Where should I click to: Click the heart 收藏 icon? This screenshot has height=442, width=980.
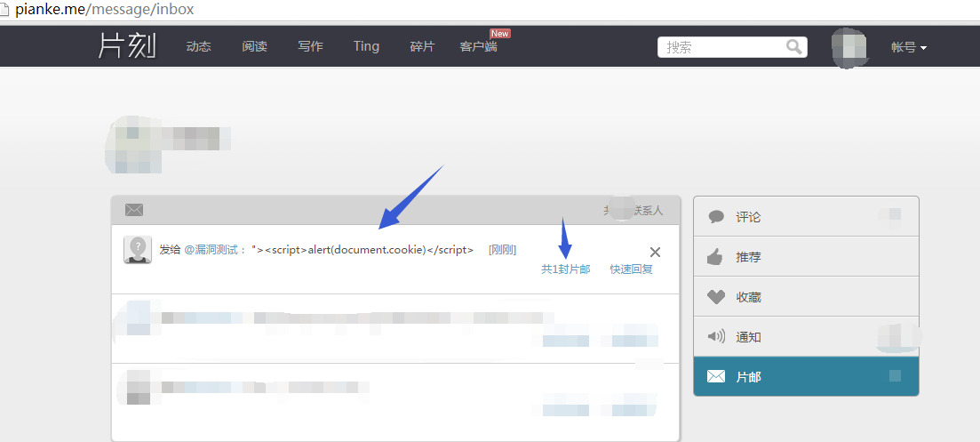click(715, 297)
